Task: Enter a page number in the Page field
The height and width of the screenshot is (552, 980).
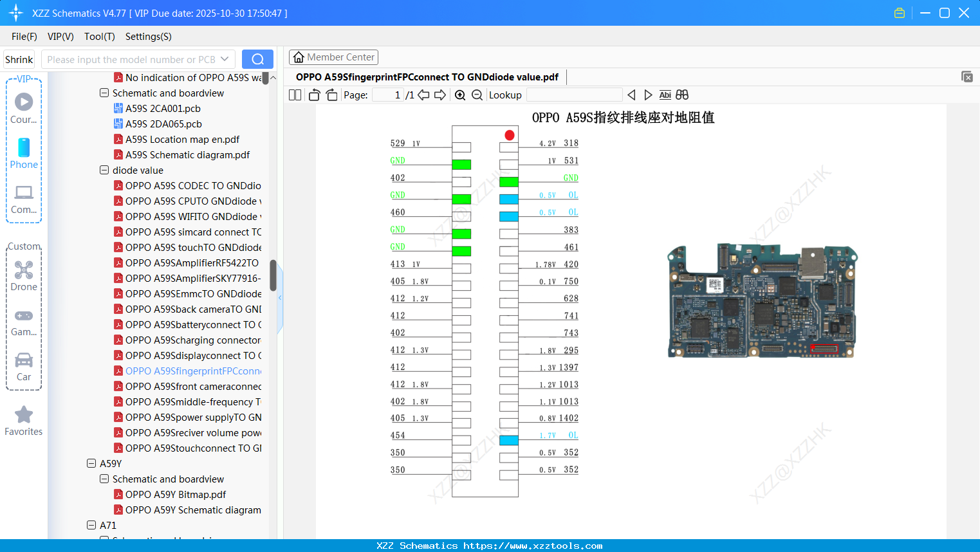Action: pos(387,95)
